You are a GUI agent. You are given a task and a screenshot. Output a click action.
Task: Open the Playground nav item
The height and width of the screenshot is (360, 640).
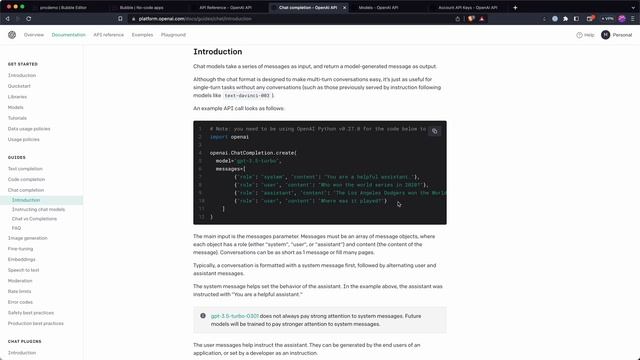pos(173,35)
